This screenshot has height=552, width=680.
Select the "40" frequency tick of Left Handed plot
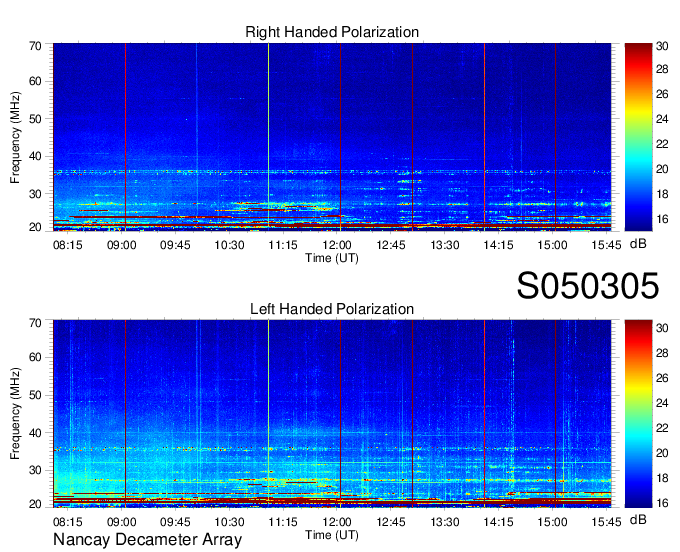point(35,433)
